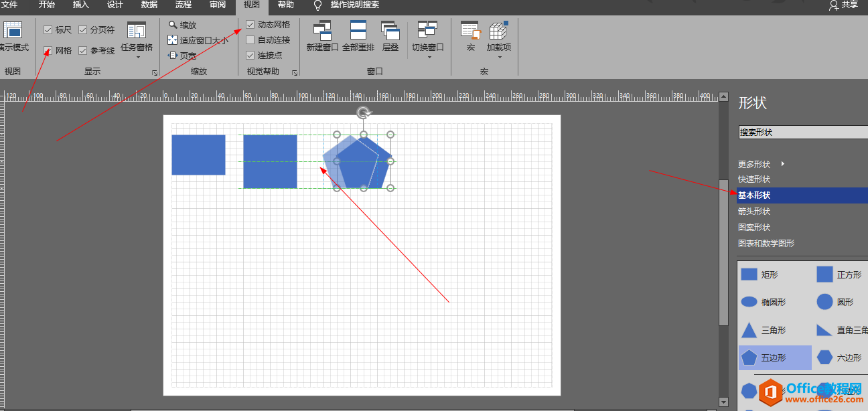Enable the AutoConnect (自动连接) checkbox
This screenshot has height=411, width=868.
point(250,40)
